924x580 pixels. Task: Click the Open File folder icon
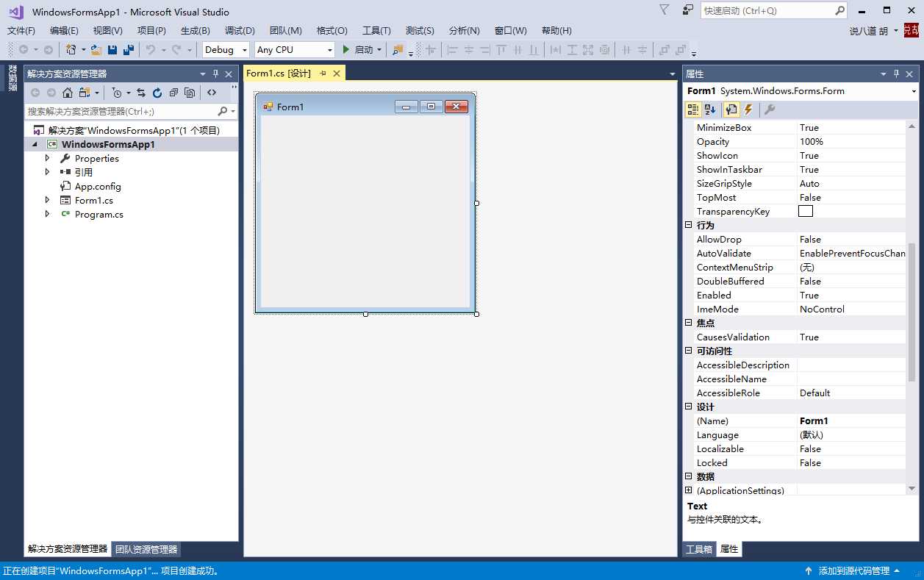pyautogui.click(x=96, y=49)
